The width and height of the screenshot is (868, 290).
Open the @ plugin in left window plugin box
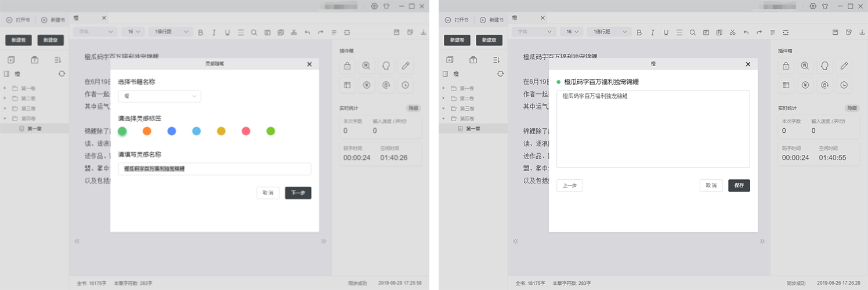pos(386,85)
